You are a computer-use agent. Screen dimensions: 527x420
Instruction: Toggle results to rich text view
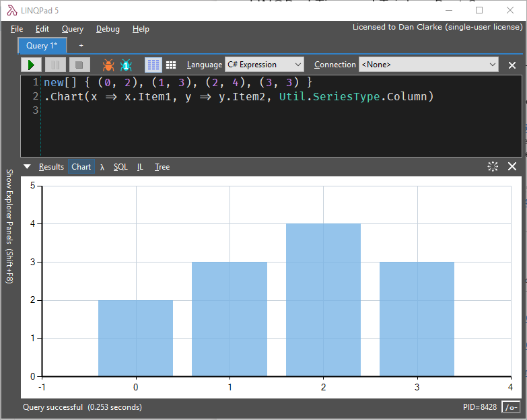click(x=153, y=65)
